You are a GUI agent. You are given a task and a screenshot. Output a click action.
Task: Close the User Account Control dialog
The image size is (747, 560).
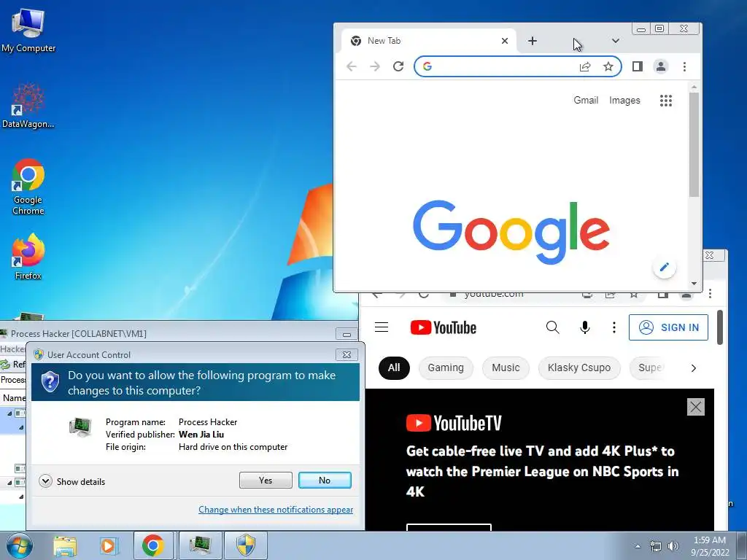click(x=347, y=355)
